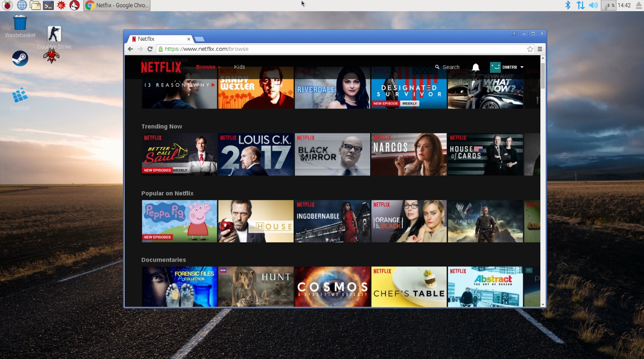Bookmark this page with the star icon
The image size is (644, 359).
(530, 49)
